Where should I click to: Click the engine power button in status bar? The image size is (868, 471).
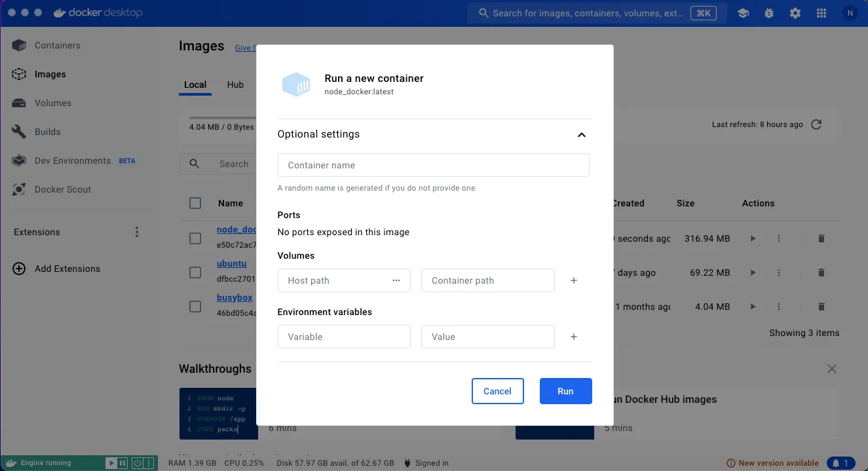point(138,463)
